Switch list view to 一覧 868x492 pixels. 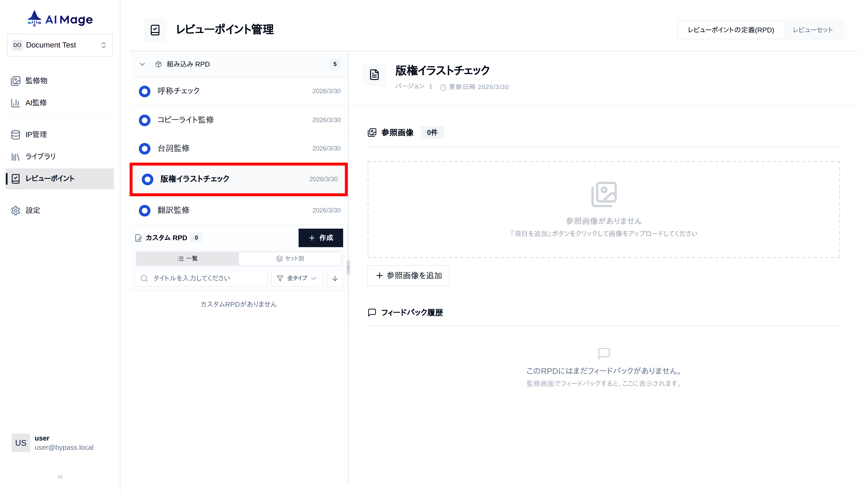[x=187, y=259]
